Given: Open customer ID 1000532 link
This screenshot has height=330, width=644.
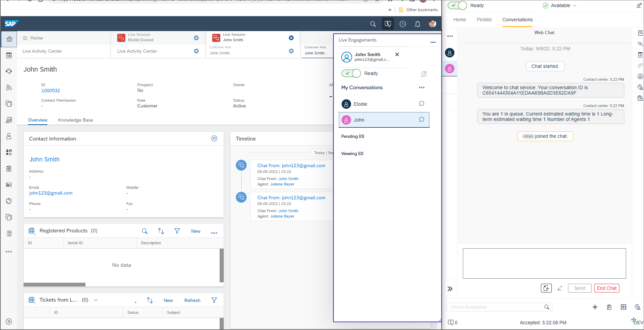Looking at the screenshot, I should (51, 91).
